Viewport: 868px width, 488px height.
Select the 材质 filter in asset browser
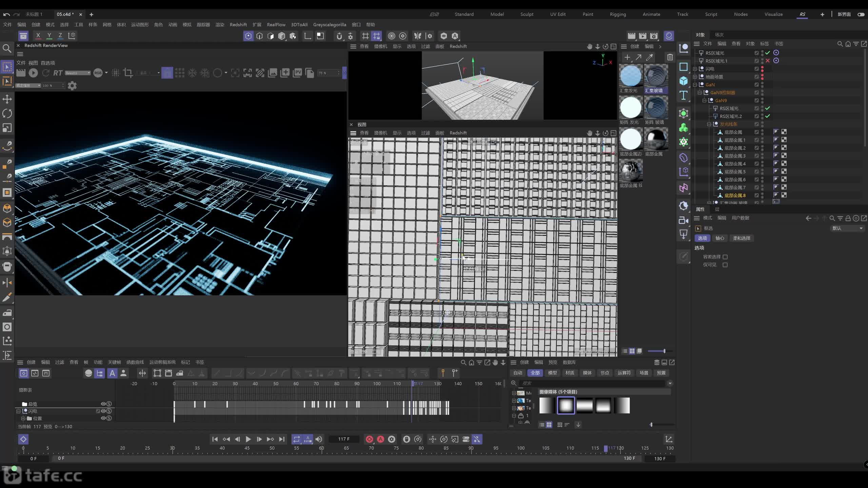(x=570, y=373)
